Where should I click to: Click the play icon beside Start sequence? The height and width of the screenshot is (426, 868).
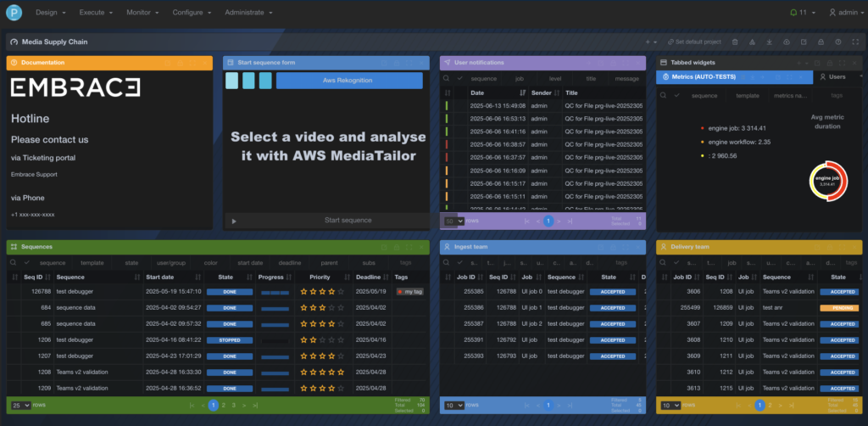(x=234, y=221)
